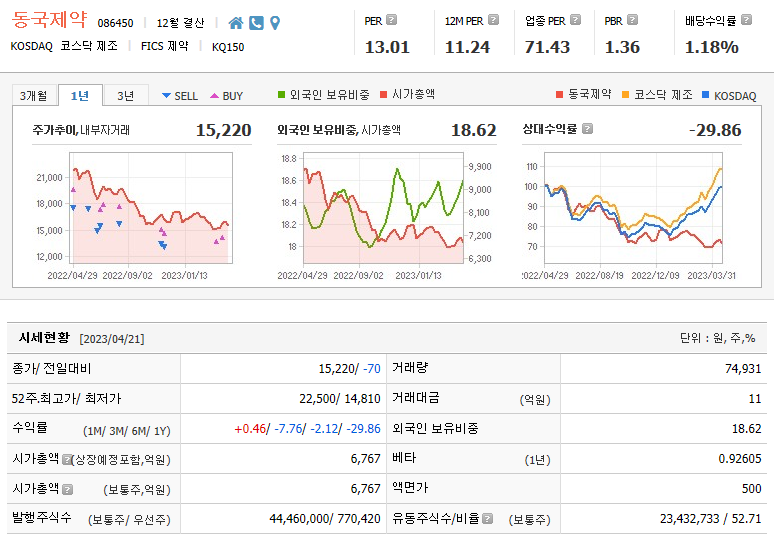The width and height of the screenshot is (774, 541).
Task: Click dividend yield value 1.18%
Action: [711, 47]
